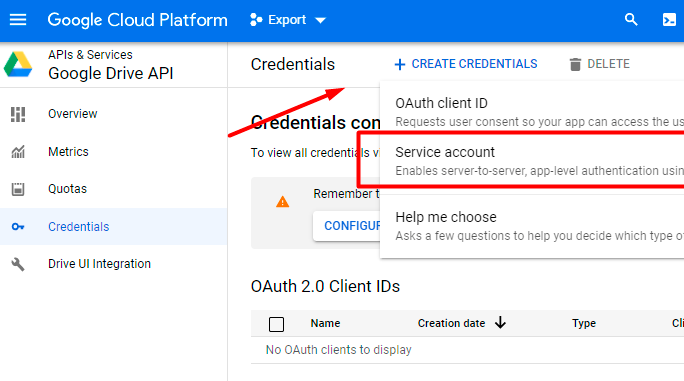The height and width of the screenshot is (381, 684).
Task: Open the hamburger navigation menu
Action: pyautogui.click(x=18, y=20)
